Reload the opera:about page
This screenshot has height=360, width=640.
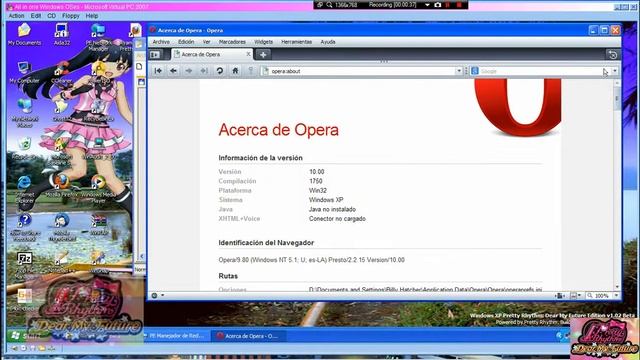pos(220,71)
